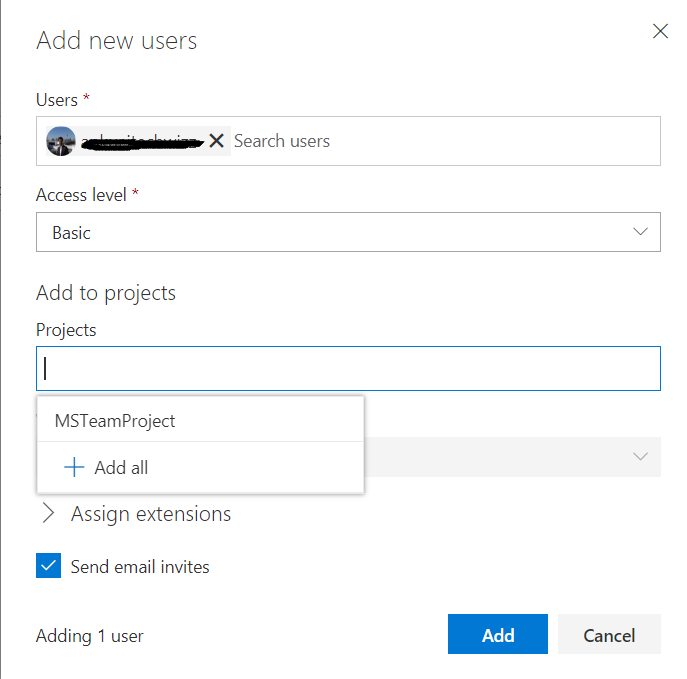The image size is (687, 679).
Task: Open the Access level Basic dropdown
Action: tap(348, 232)
